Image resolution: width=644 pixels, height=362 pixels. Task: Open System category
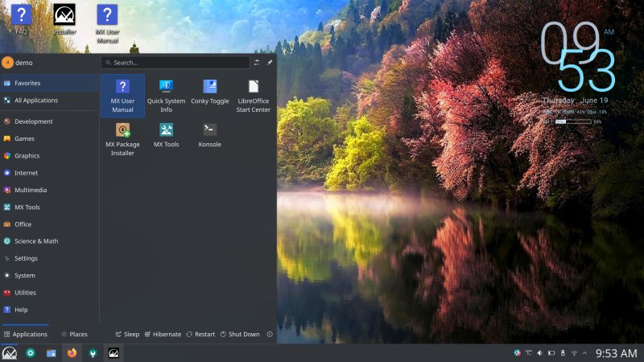(49, 275)
